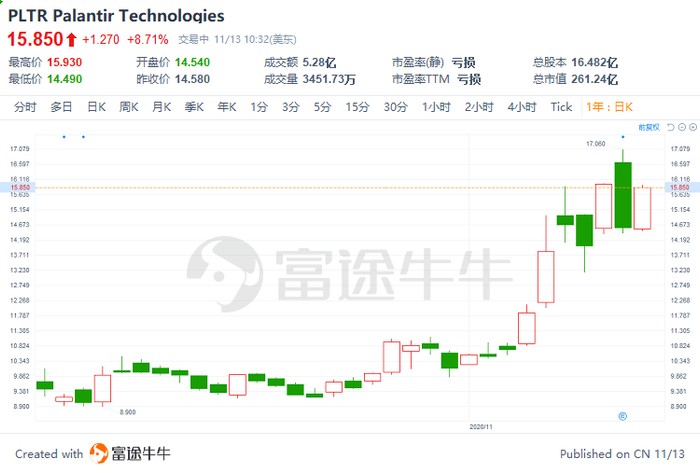This screenshot has width=700, height=473.
Task: Choose the 1分 interval tab
Action: pyautogui.click(x=259, y=107)
